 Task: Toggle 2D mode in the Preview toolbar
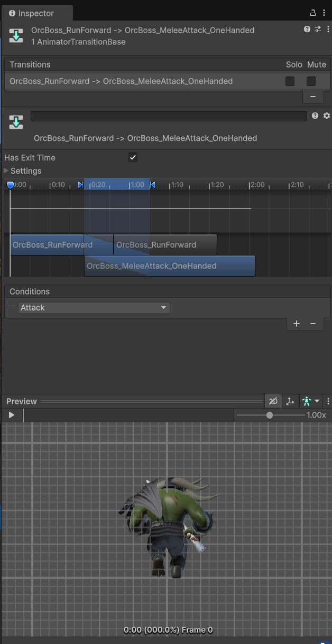pos(273,401)
